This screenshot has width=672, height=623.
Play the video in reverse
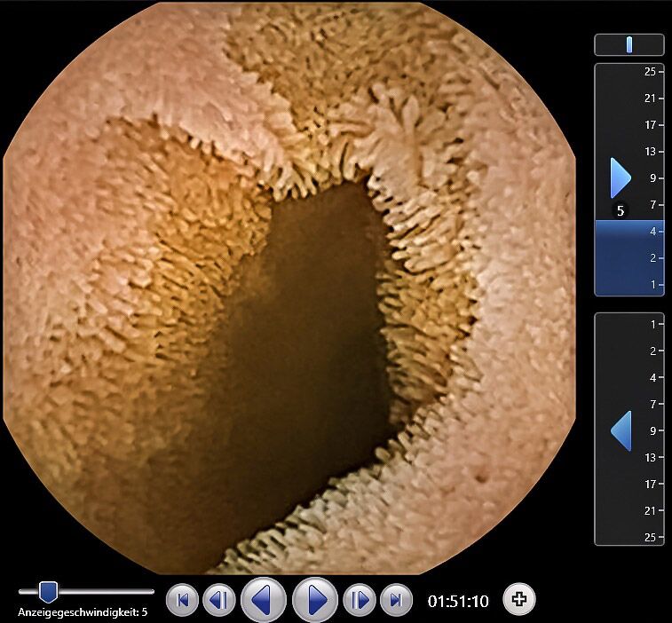[263, 601]
